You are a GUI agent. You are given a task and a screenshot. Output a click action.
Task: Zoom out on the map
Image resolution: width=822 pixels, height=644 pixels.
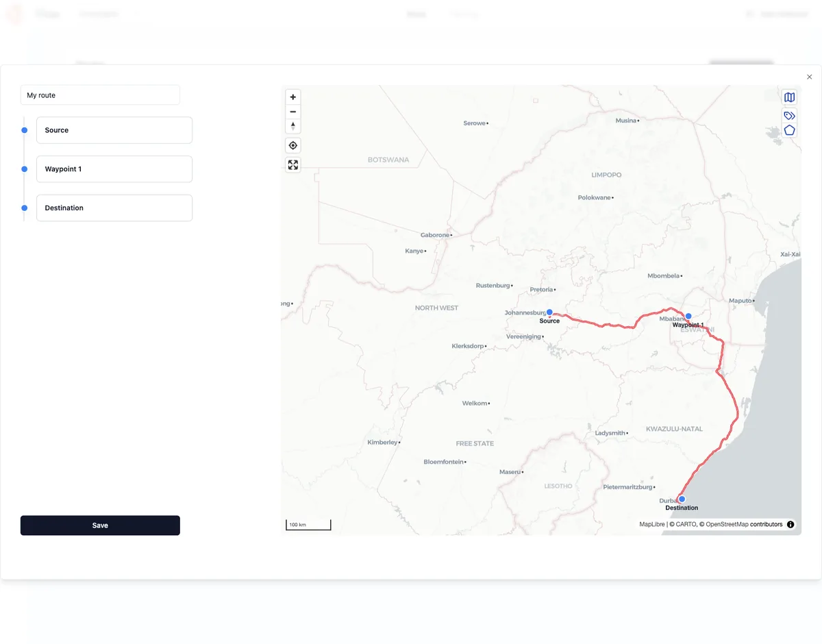click(292, 111)
